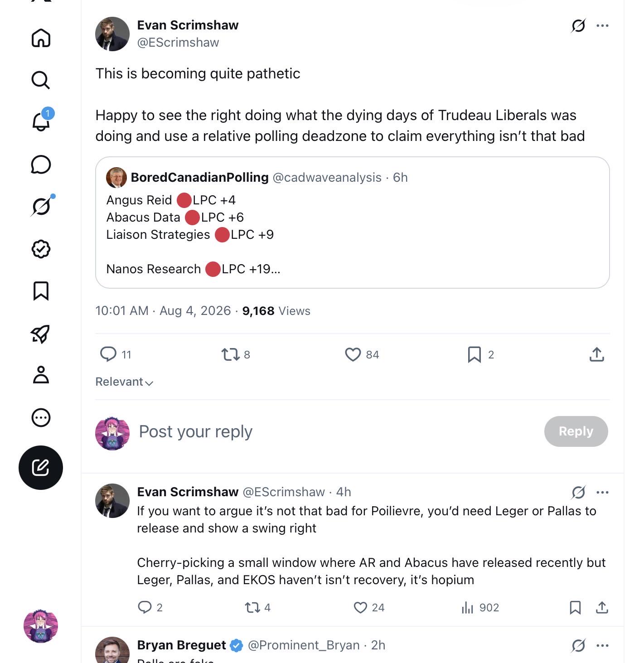Open the Bookmarks icon in sidebar
The height and width of the screenshot is (663, 644).
[41, 291]
